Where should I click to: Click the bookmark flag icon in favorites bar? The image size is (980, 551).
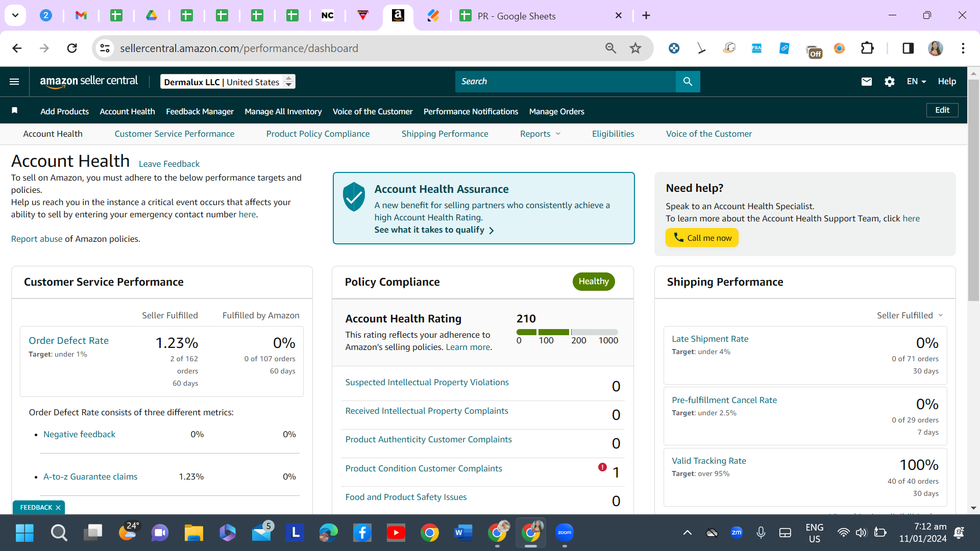(x=15, y=111)
